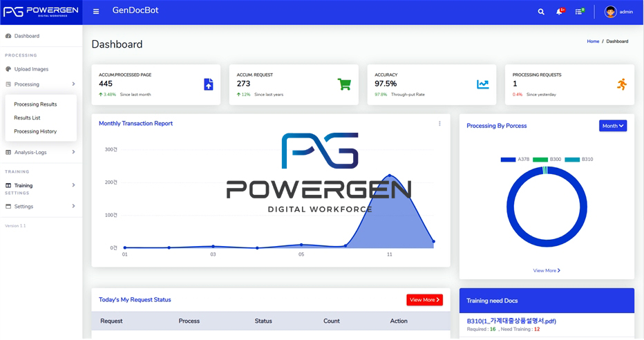Click the GenDocBot title
Image resolution: width=644 pixels, height=340 pixels.
click(135, 10)
